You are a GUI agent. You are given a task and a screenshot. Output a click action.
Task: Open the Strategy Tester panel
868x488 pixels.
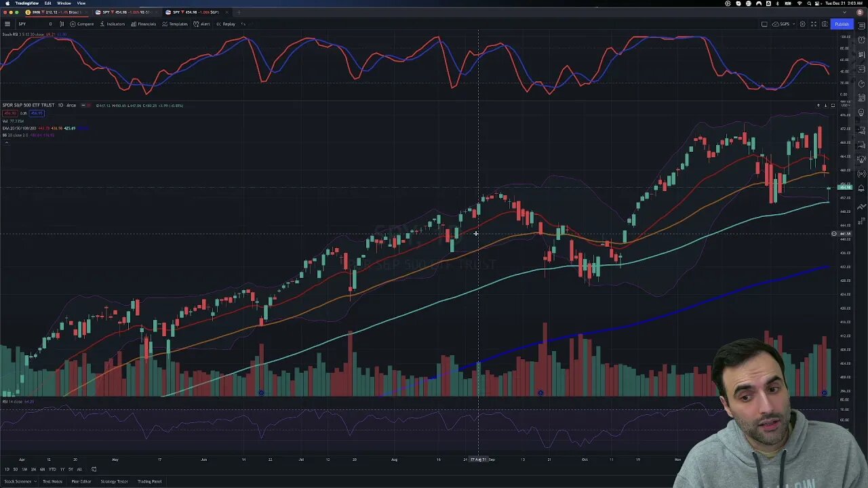114,481
